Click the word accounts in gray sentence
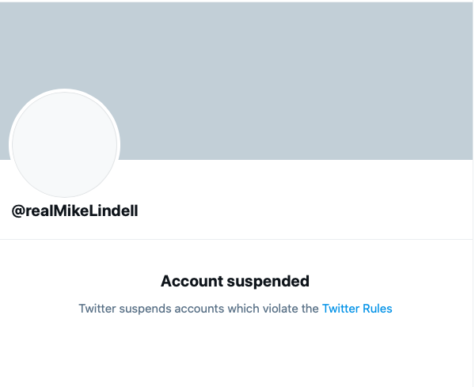 point(199,309)
